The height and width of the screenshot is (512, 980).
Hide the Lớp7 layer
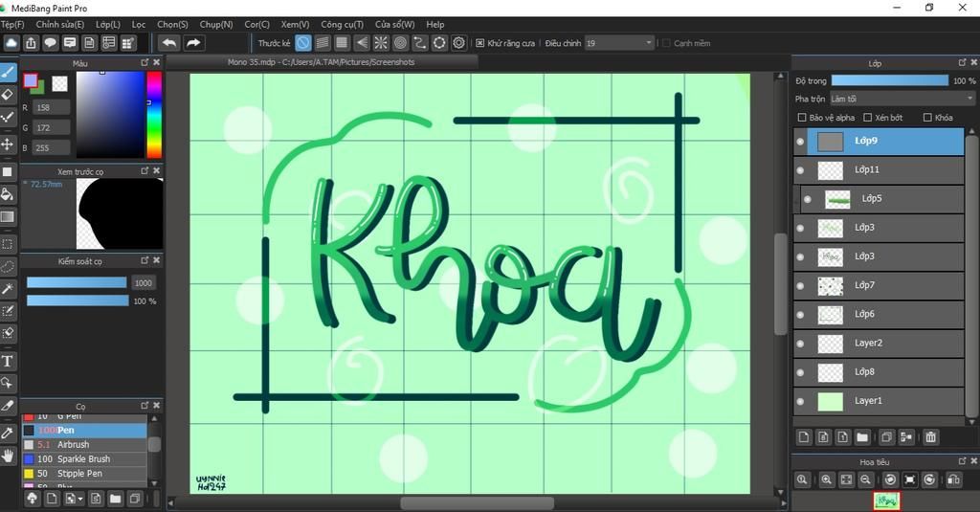tap(801, 286)
